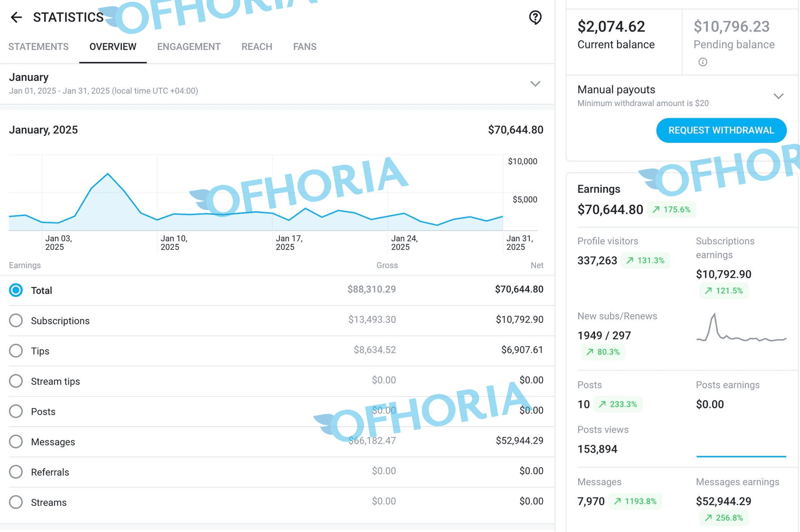Click the 131.3% profile visitors badge

[645, 260]
